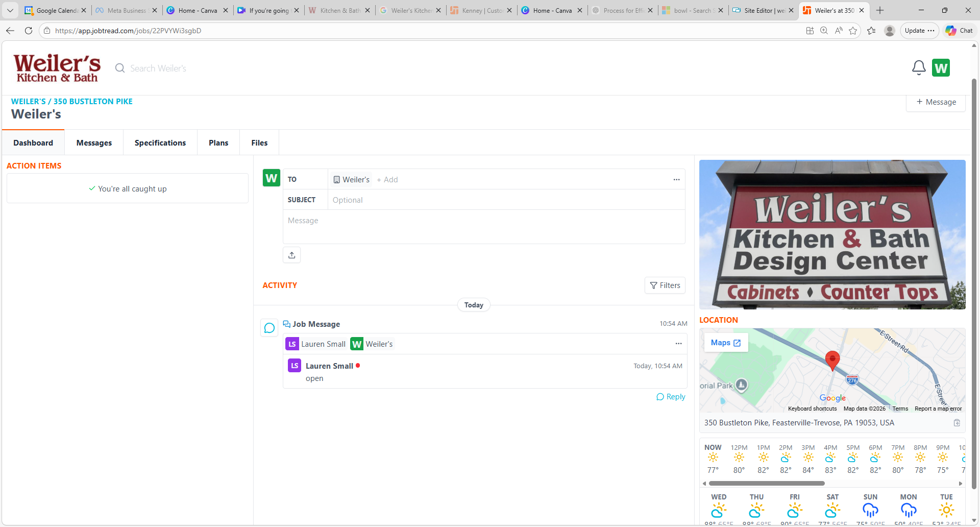Open the Plans tab

(x=218, y=143)
